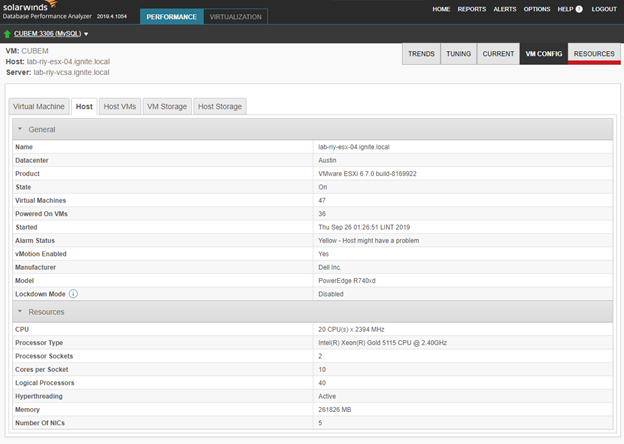Open Options in top navigation
Image resolution: width=624 pixels, height=444 pixels.
[x=536, y=9]
